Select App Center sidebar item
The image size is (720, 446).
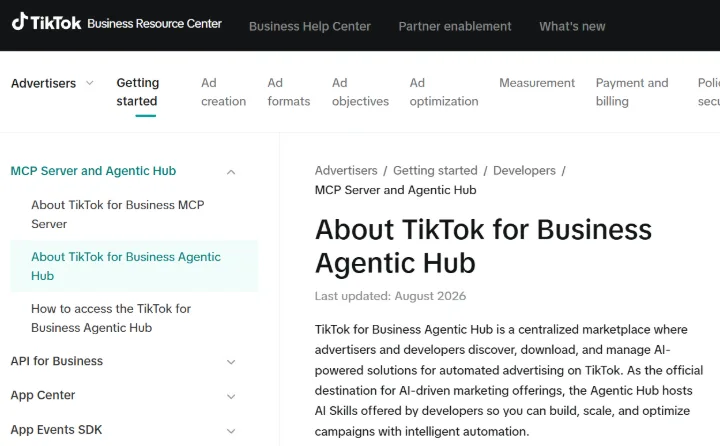coord(43,395)
